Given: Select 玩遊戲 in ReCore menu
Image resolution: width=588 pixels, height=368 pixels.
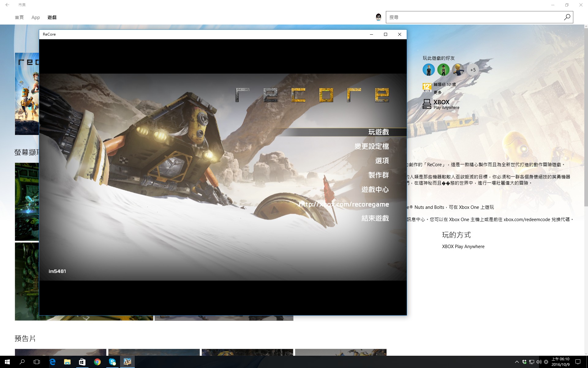Looking at the screenshot, I should coord(379,132).
